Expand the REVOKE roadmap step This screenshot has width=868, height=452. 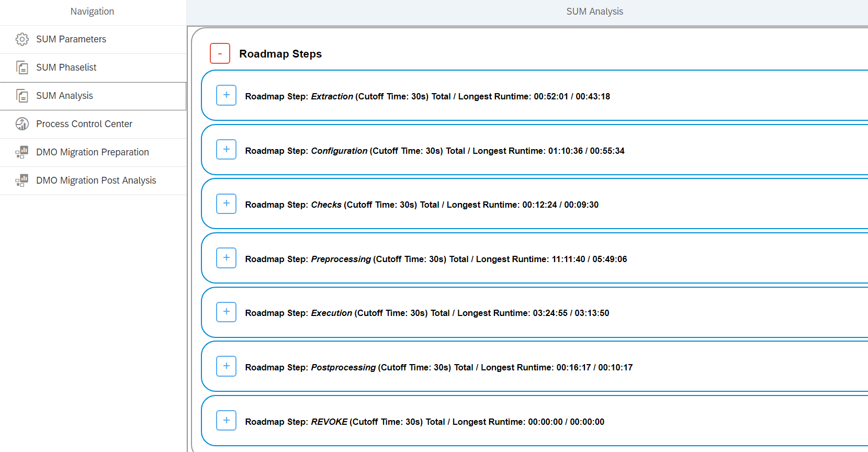tap(227, 421)
